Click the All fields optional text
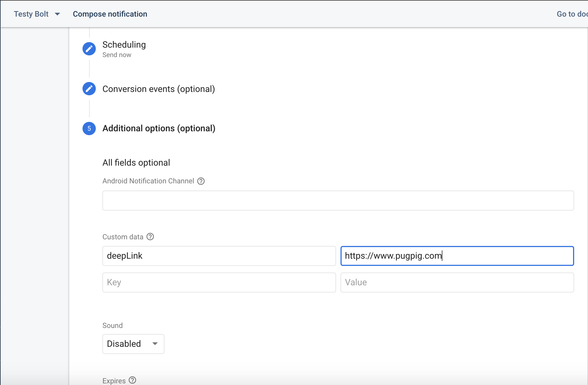Viewport: 588px width, 385px height. (136, 163)
